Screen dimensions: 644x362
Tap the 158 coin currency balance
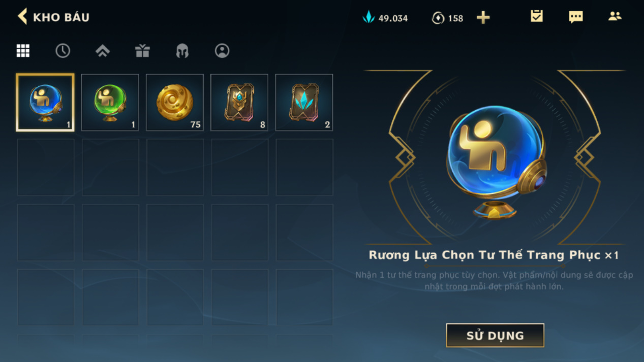(447, 18)
